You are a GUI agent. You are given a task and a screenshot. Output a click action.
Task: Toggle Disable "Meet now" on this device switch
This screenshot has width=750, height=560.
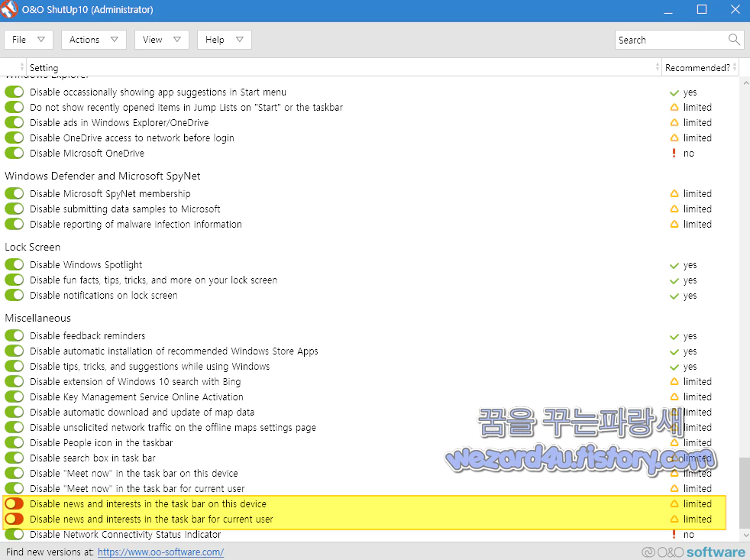click(15, 474)
